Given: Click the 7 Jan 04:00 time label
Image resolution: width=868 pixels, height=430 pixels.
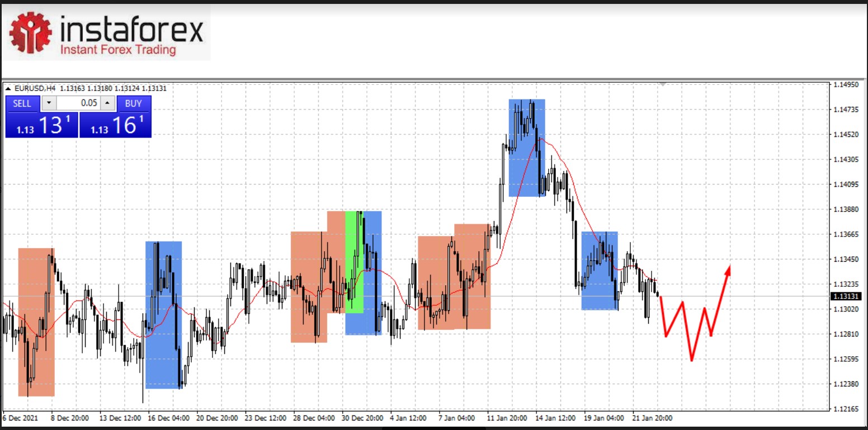Looking at the screenshot, I should [x=457, y=418].
